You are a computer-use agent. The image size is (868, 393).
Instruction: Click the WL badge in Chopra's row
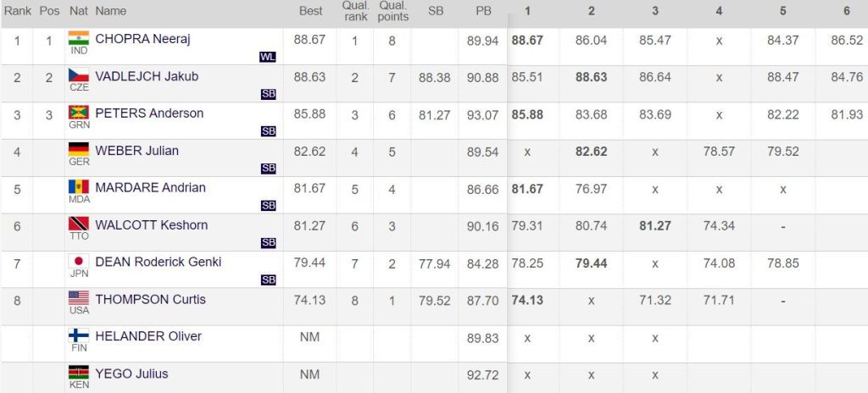pyautogui.click(x=267, y=57)
